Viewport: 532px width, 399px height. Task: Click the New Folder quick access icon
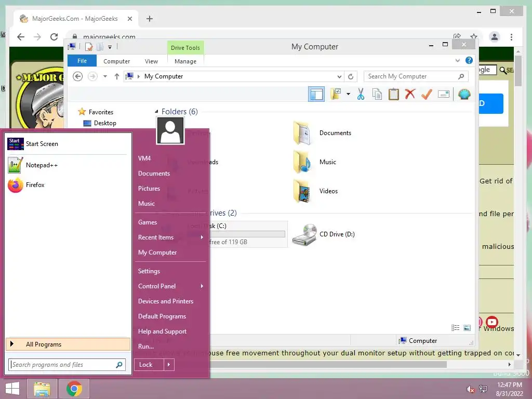point(100,47)
